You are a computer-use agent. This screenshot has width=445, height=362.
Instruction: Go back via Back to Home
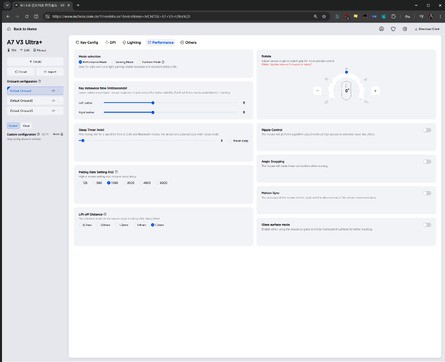pyautogui.click(x=22, y=29)
